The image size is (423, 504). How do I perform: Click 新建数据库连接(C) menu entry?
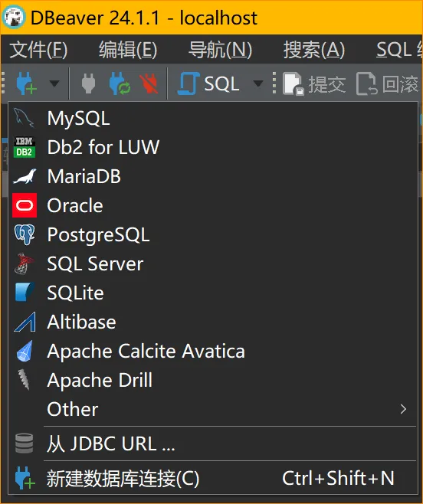point(212,478)
